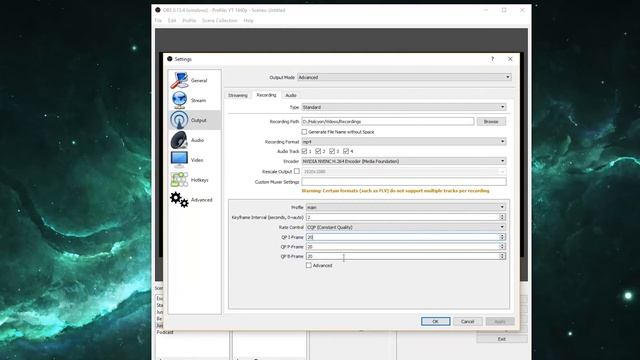The image size is (640, 360).
Task: Toggle Generate File Name without Space checkbox
Action: click(x=304, y=132)
